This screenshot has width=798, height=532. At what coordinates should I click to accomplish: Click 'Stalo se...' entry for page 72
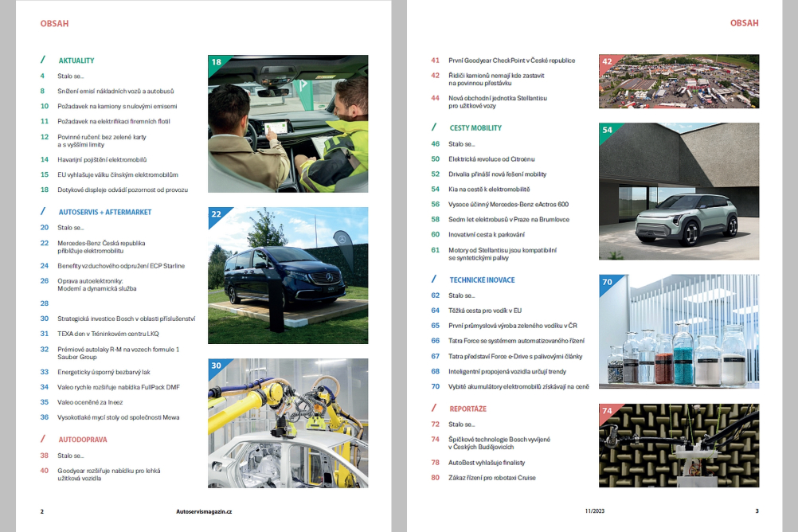pos(462,424)
